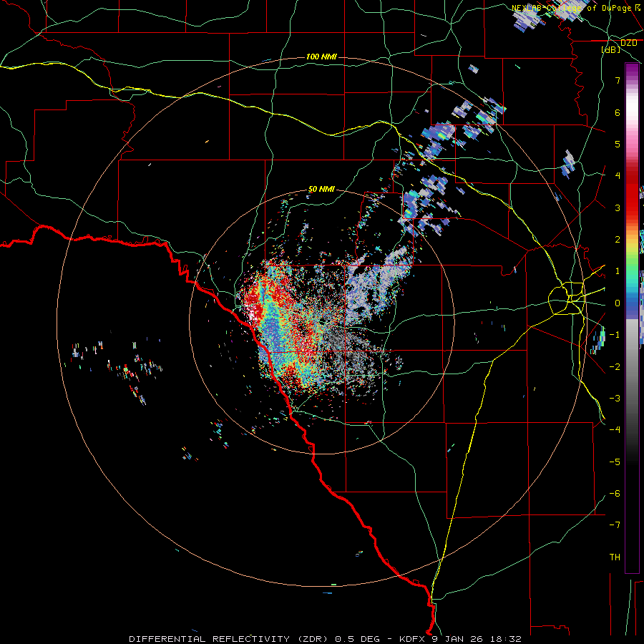Click the "TH" threshold label on the scale

tap(615, 557)
